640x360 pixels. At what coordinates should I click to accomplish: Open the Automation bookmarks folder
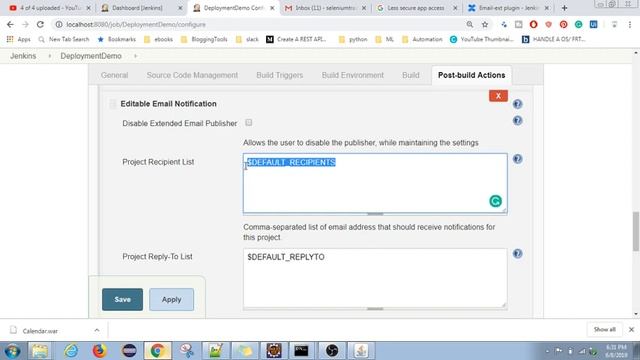[x=422, y=39]
